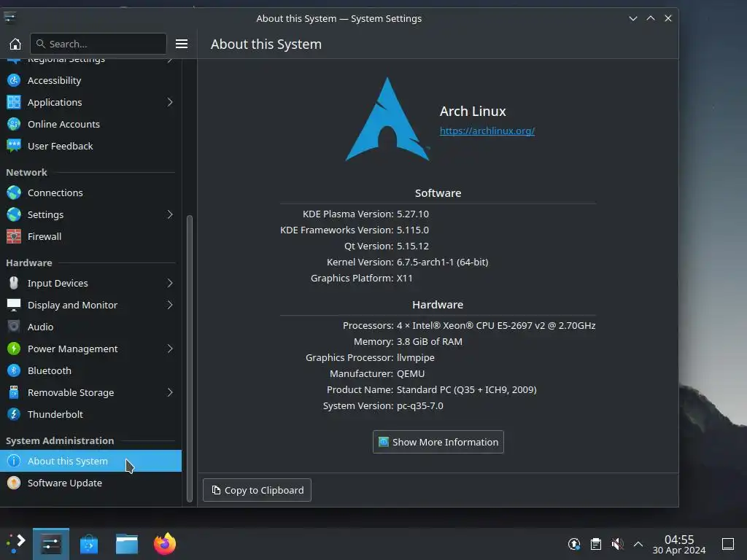Expand Display and Monitor chevron
The height and width of the screenshot is (560, 747).
point(170,306)
